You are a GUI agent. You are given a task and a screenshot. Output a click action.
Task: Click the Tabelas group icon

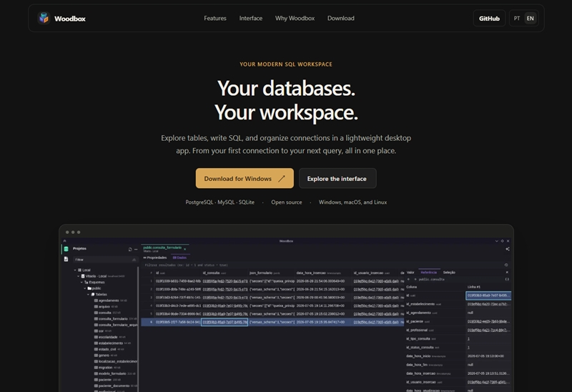click(93, 294)
